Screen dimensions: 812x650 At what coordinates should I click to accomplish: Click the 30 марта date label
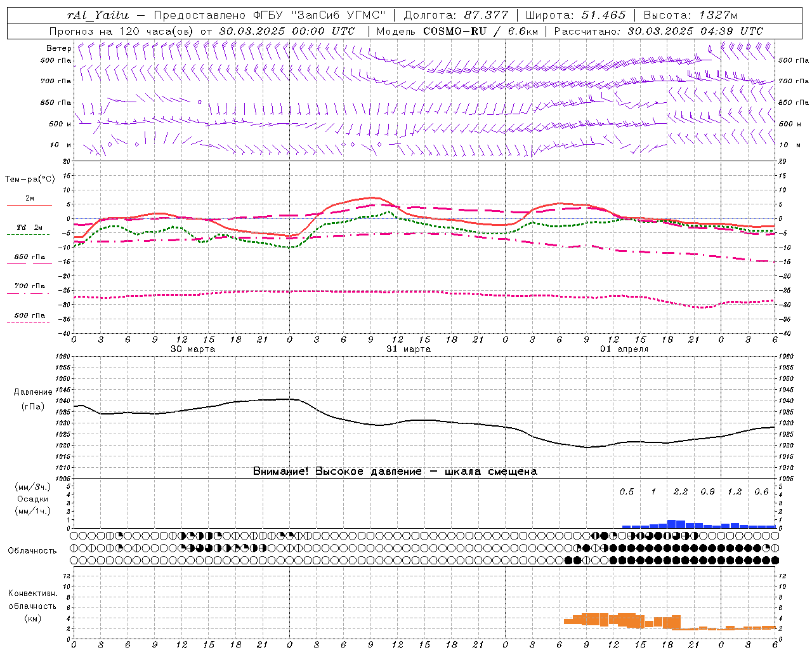(x=193, y=349)
